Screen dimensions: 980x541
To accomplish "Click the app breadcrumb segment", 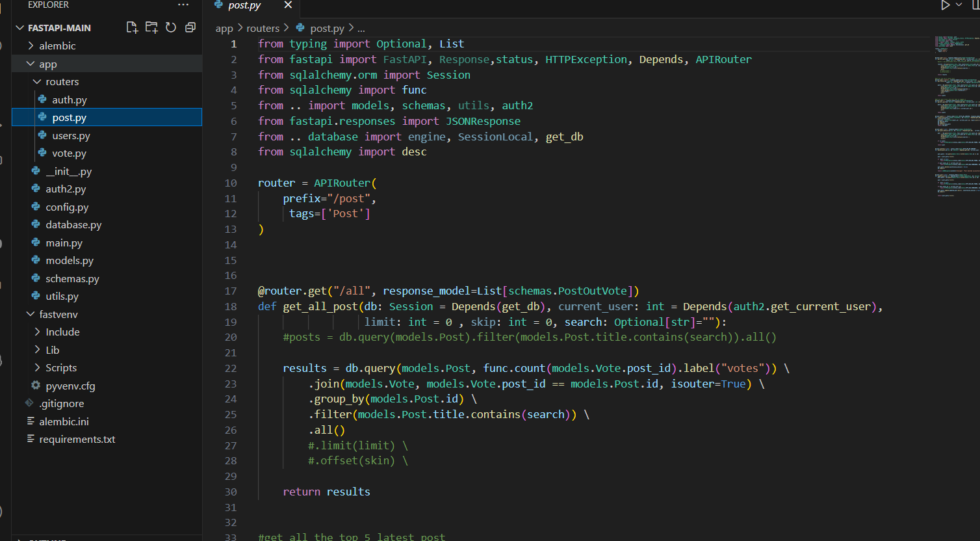I will point(224,29).
